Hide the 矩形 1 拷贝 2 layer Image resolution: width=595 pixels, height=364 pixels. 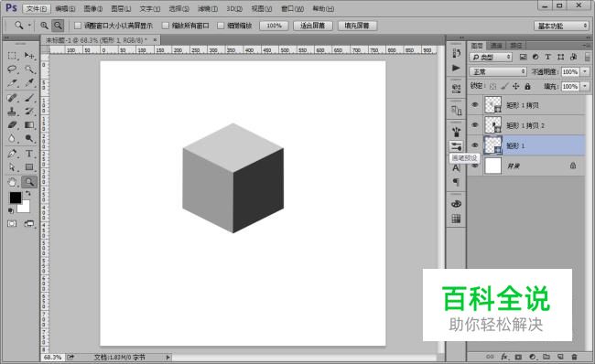[x=475, y=125]
